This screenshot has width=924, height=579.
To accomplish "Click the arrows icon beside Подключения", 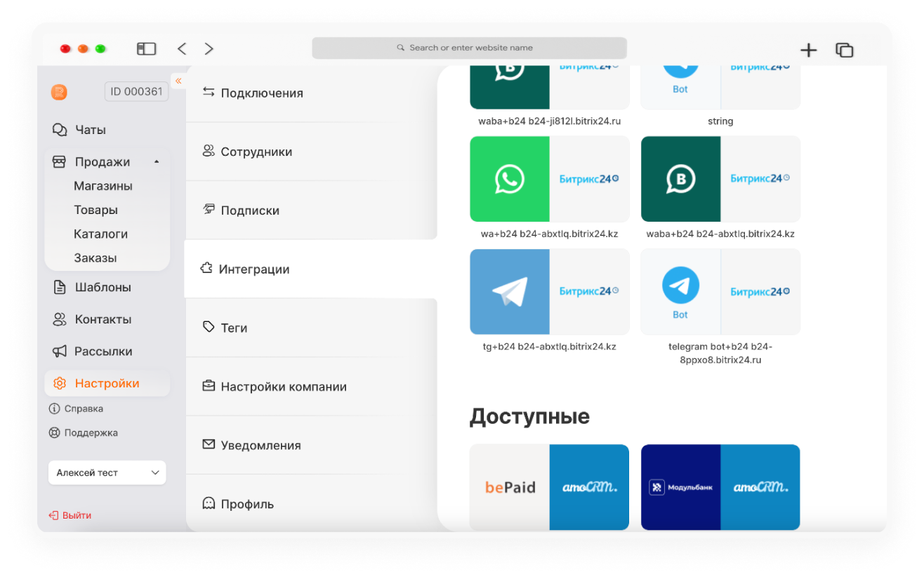I will click(x=209, y=92).
